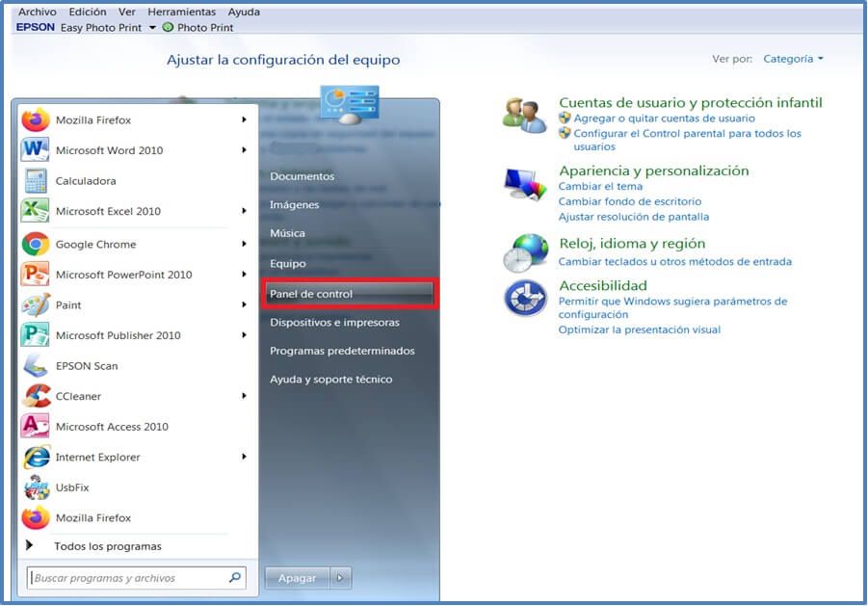The image size is (868, 606).
Task: Open the Paint palette icon
Action: 36,305
